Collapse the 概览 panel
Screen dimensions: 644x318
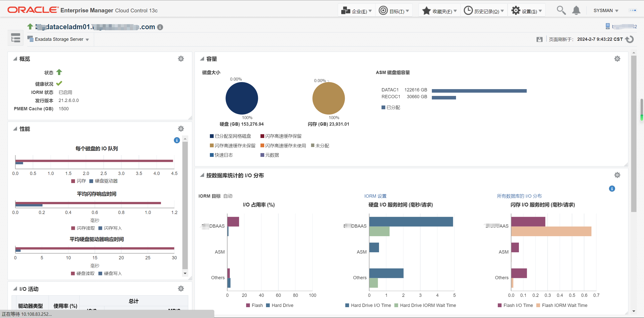[x=15, y=59]
